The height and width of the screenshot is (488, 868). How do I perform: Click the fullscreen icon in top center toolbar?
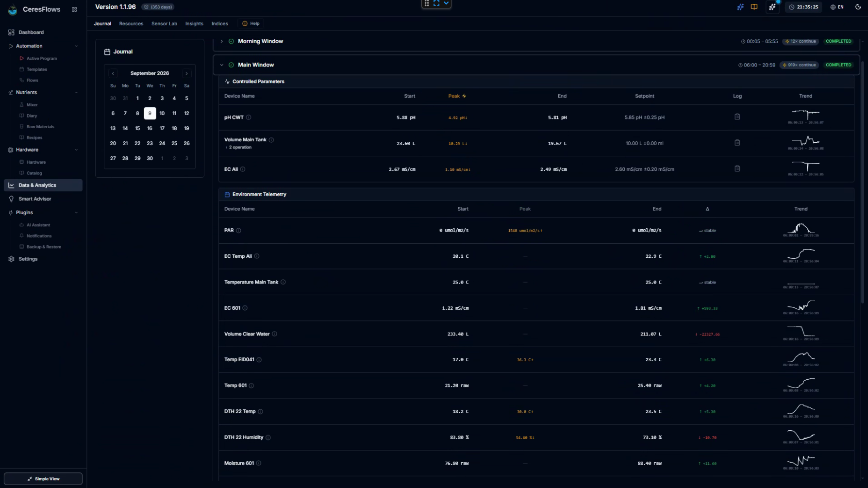tap(436, 3)
